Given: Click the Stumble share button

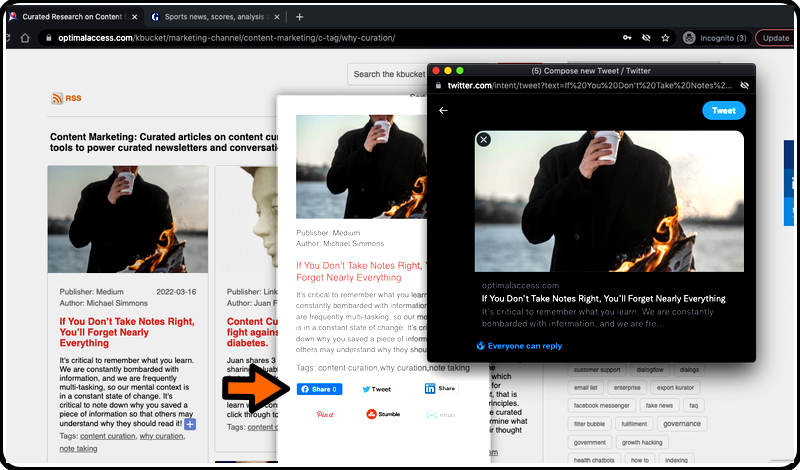Looking at the screenshot, I should [x=383, y=414].
